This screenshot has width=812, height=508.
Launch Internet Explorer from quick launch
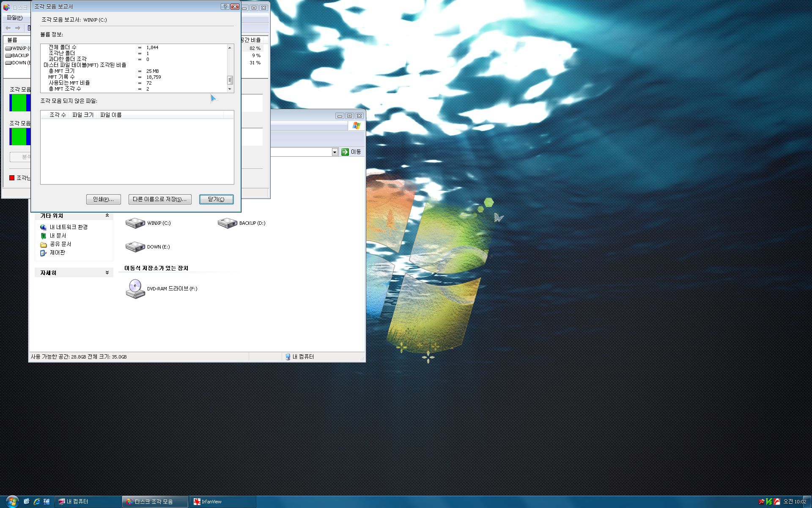point(37,502)
